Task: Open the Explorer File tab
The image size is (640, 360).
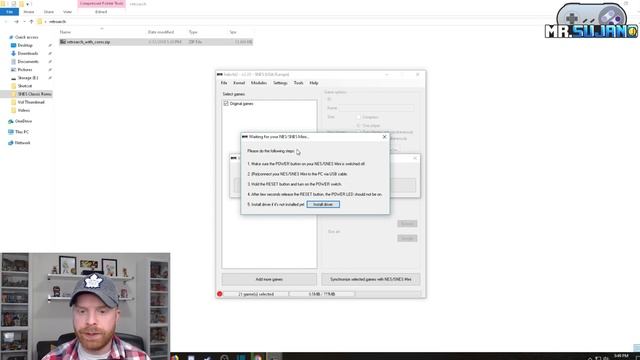Action: pos(9,12)
